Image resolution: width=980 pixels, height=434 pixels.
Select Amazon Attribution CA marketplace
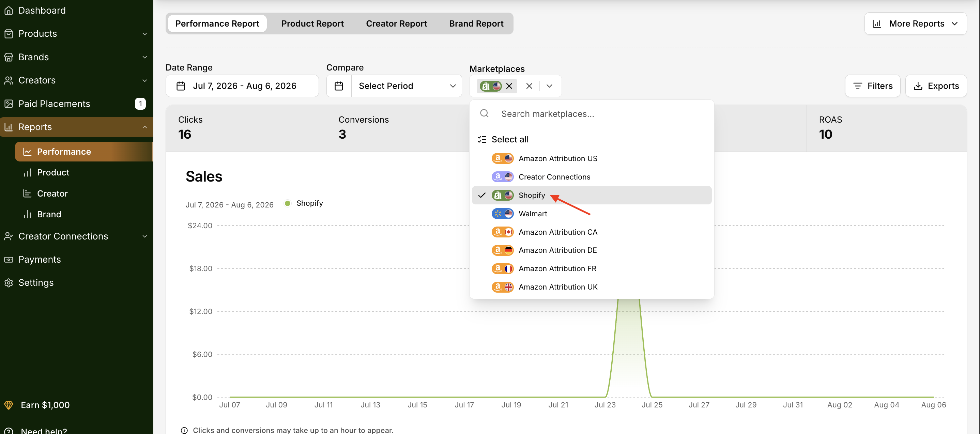point(592,232)
